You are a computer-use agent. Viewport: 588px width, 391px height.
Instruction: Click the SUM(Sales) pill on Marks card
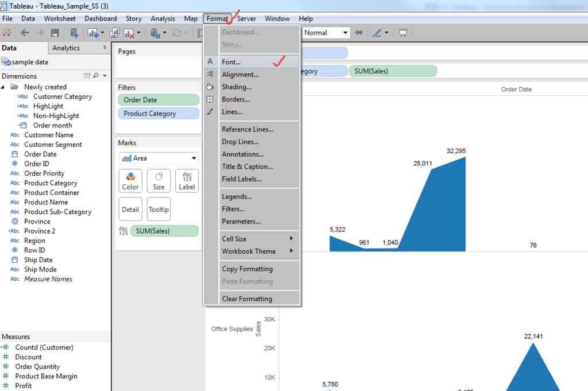[x=165, y=231]
